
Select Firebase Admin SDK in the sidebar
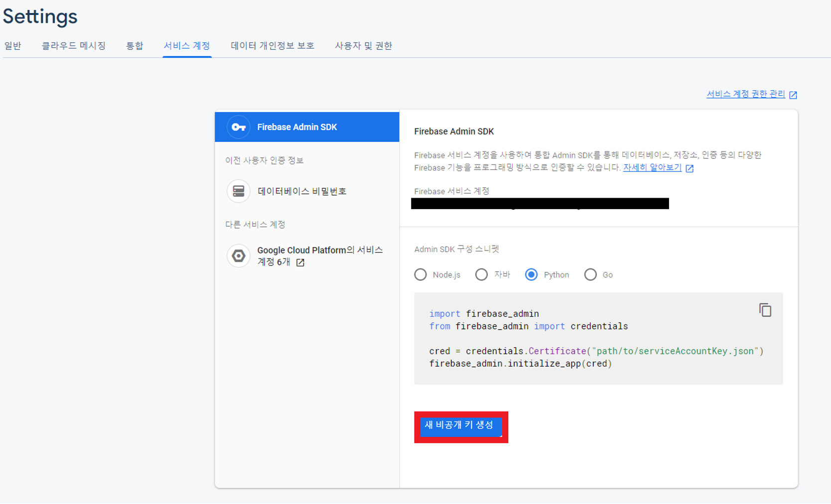(307, 127)
